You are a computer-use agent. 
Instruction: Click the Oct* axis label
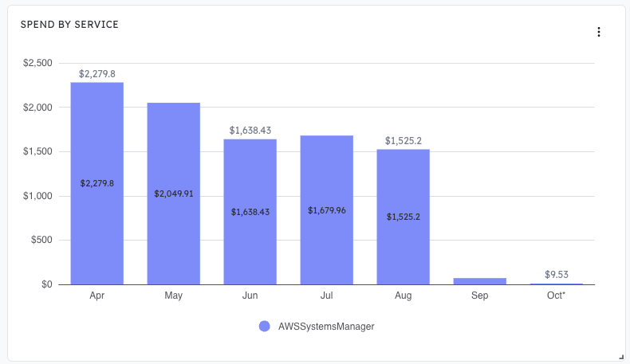point(556,296)
